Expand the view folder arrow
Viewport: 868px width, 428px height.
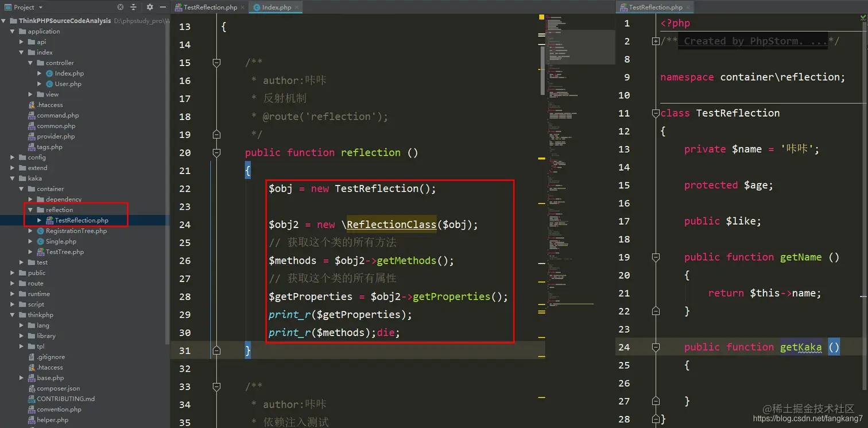pyautogui.click(x=31, y=94)
